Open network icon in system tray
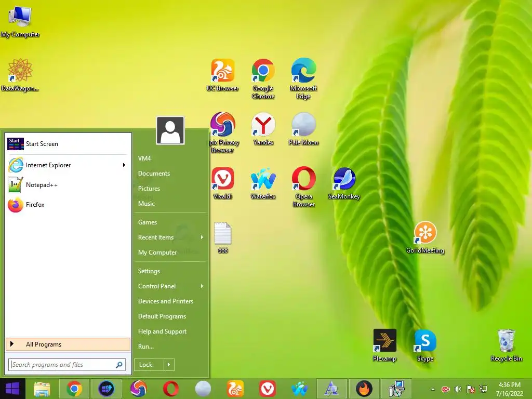This screenshot has height=399, width=532. point(483,389)
